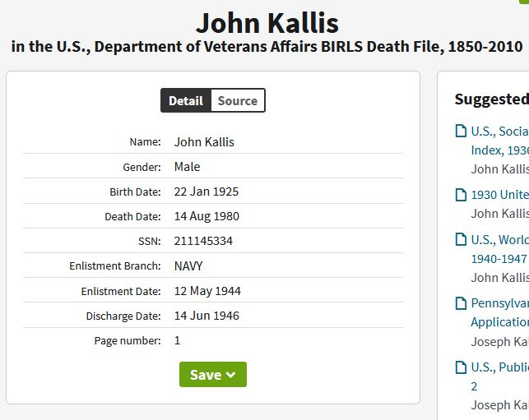Open the 1930 United States record link
Image resolution: width=529 pixels, height=420 pixels.
tap(499, 196)
